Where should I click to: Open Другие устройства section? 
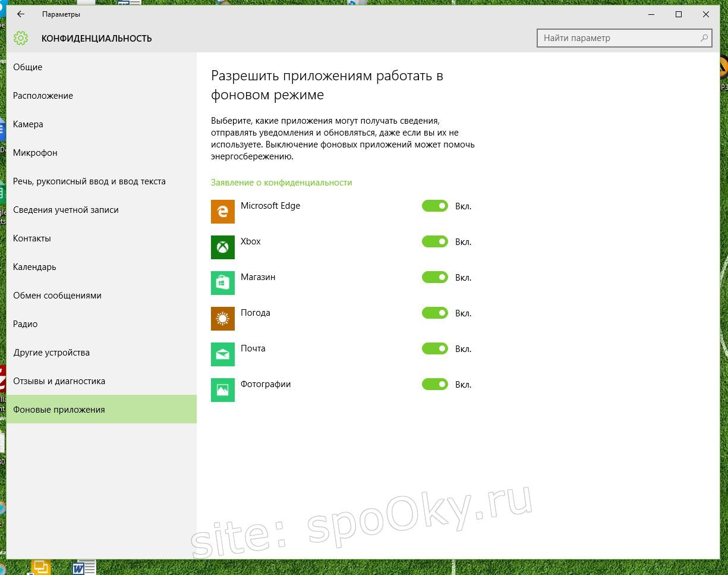click(x=102, y=353)
